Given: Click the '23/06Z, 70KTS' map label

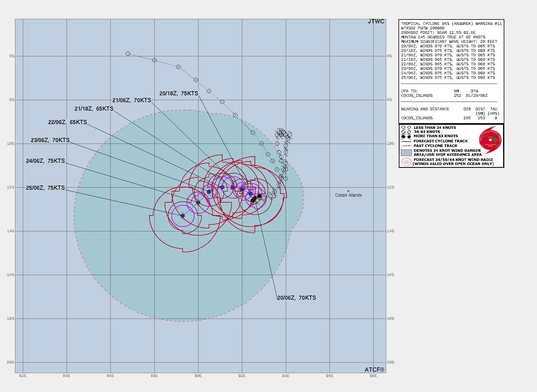Looking at the screenshot, I should point(50,140).
